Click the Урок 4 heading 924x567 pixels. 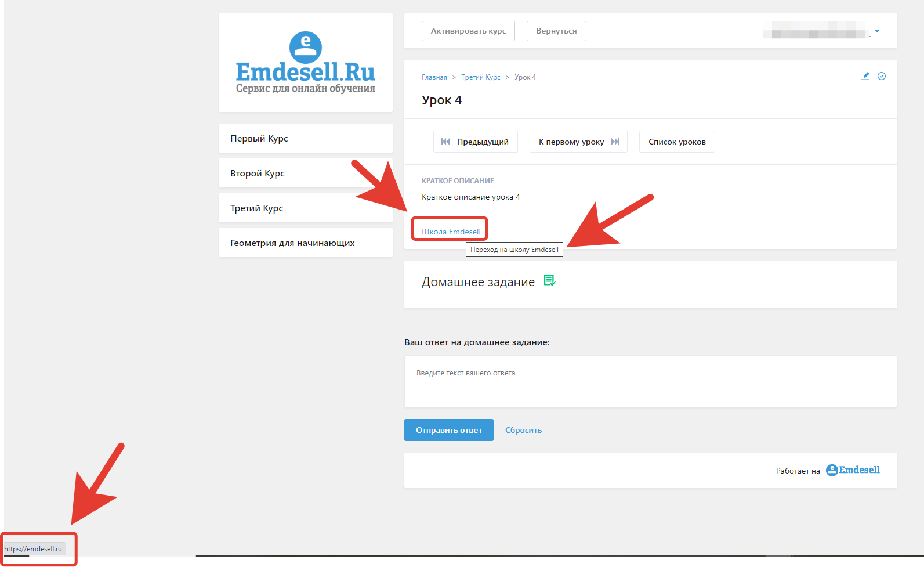click(441, 100)
